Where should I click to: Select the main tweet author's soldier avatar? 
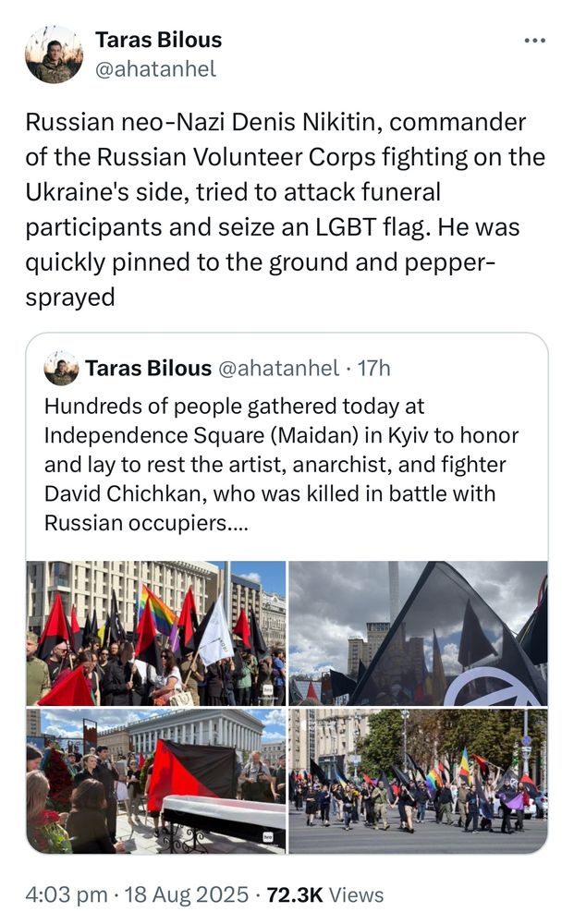tap(53, 54)
